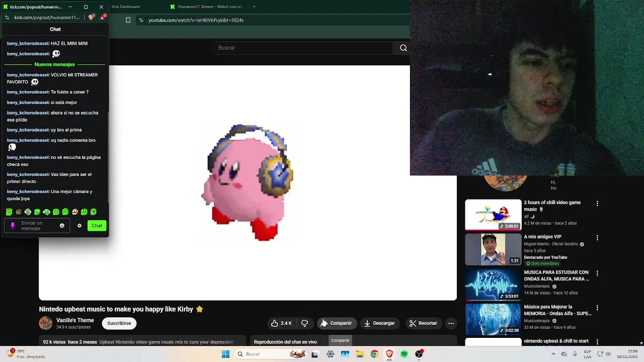Open options menu for 'Música para Mejorar la MEMORIA'
644x362 pixels.
[x=597, y=307]
